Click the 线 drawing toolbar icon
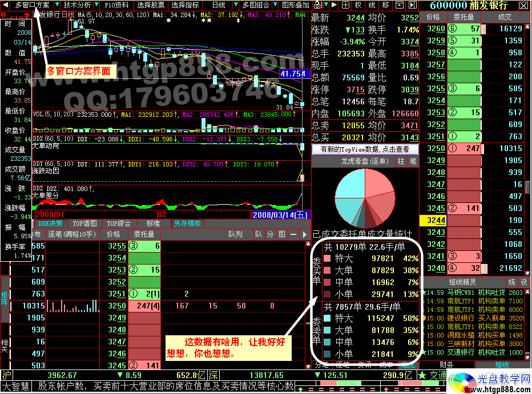The width and height of the screenshot is (532, 394). tap(372, 5)
